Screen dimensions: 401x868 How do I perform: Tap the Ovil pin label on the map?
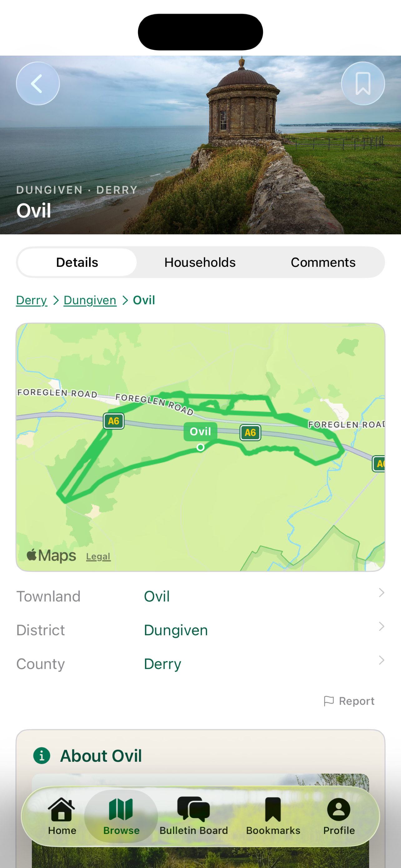pyautogui.click(x=200, y=431)
